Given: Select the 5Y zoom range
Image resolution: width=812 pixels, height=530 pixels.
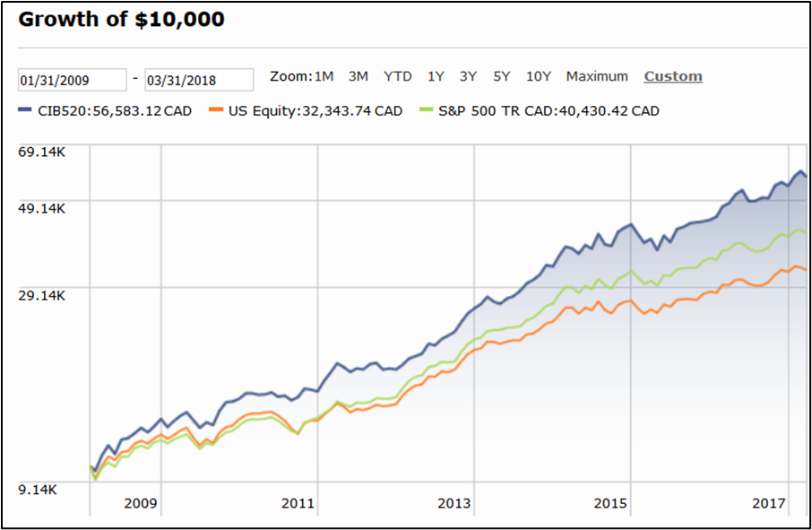Looking at the screenshot, I should click(499, 76).
